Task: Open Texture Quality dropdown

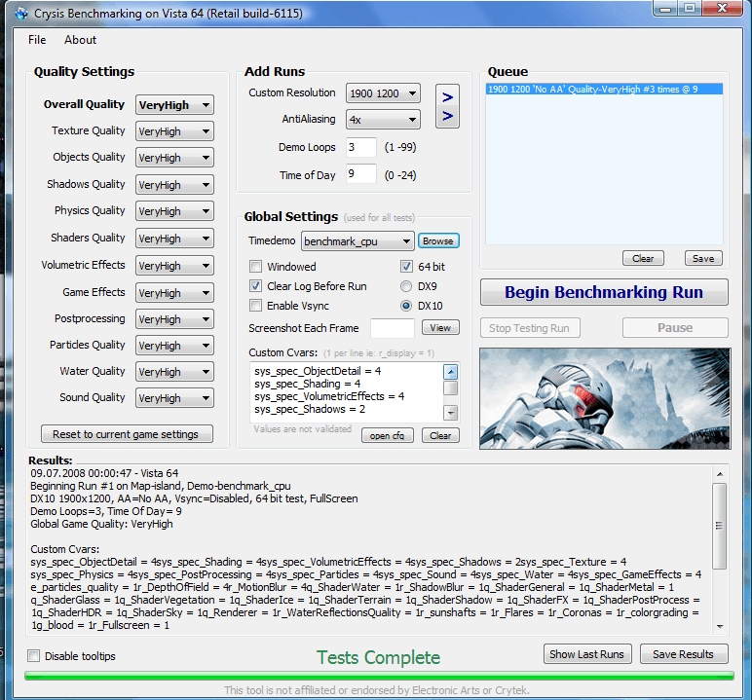Action: coord(174,131)
